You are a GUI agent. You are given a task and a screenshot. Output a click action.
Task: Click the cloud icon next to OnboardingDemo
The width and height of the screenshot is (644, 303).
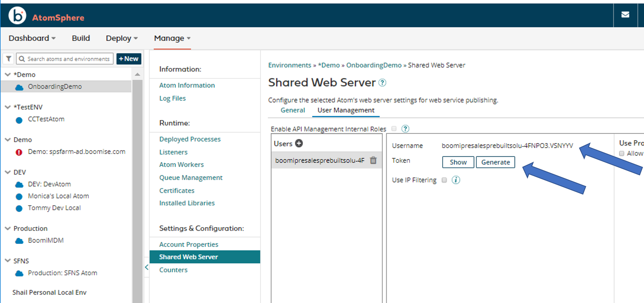[19, 87]
